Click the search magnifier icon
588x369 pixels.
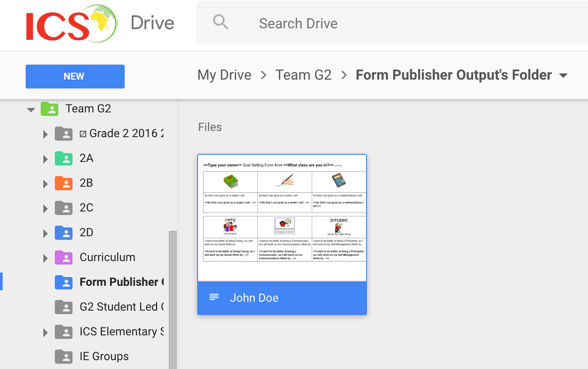pos(221,22)
